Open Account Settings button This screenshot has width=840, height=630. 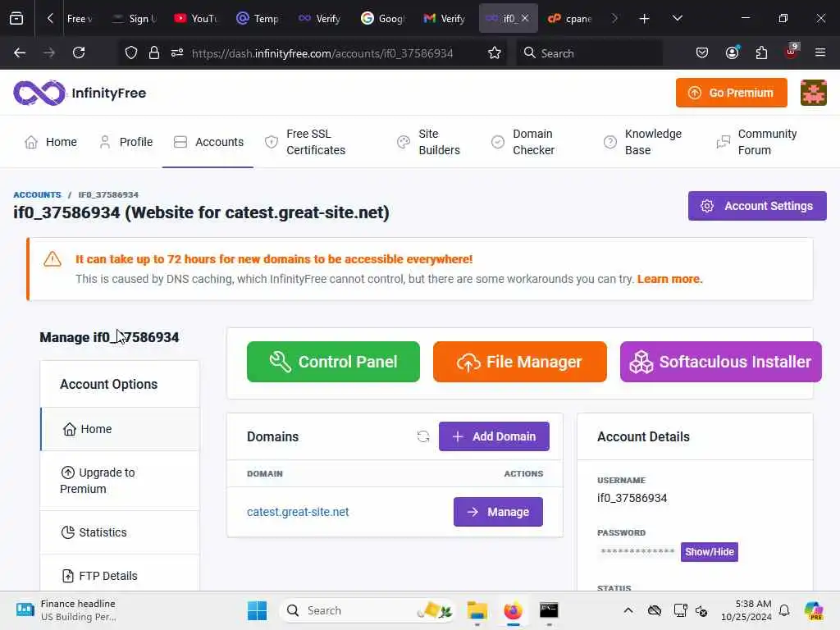coord(757,206)
